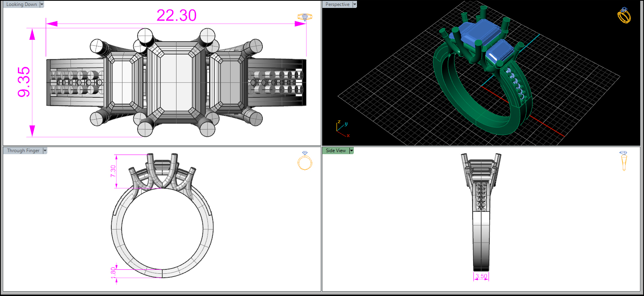Open the Through Finger viewport dropdown arrow
The height and width of the screenshot is (296, 644).
(x=45, y=151)
